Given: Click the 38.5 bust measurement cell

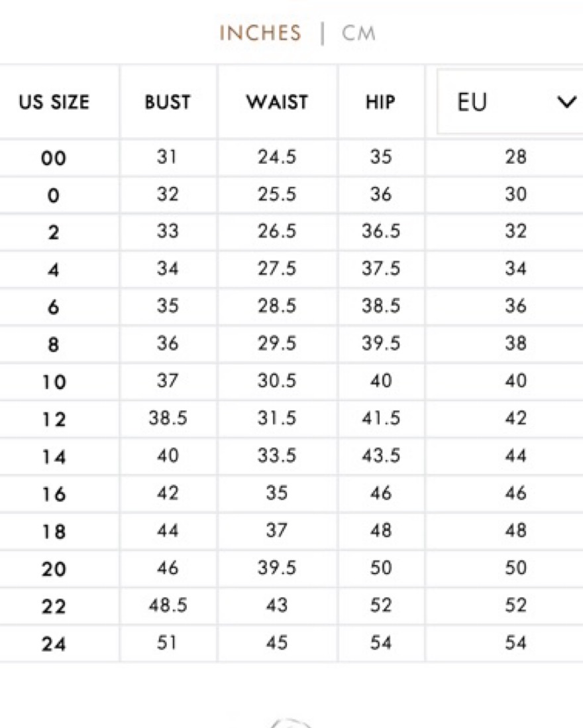Looking at the screenshot, I should coord(168,418).
